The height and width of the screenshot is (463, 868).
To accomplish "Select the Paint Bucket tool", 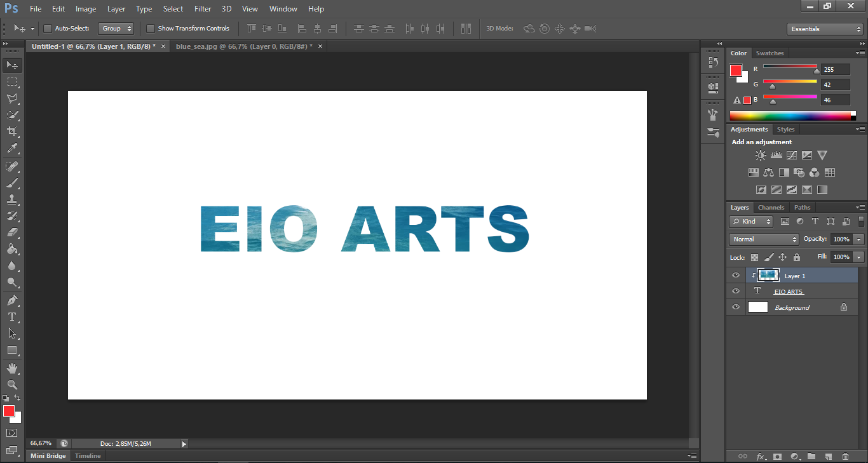I will tap(12, 249).
